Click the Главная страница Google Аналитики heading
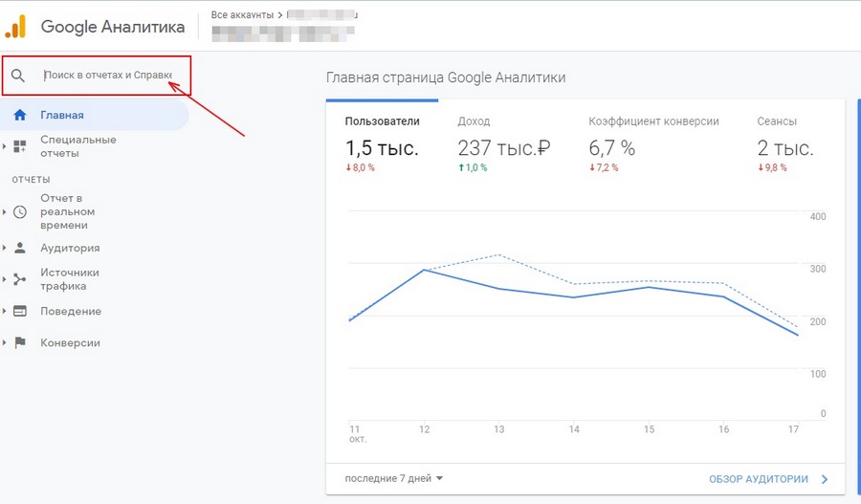Image resolution: width=861 pixels, height=504 pixels. coord(446,77)
